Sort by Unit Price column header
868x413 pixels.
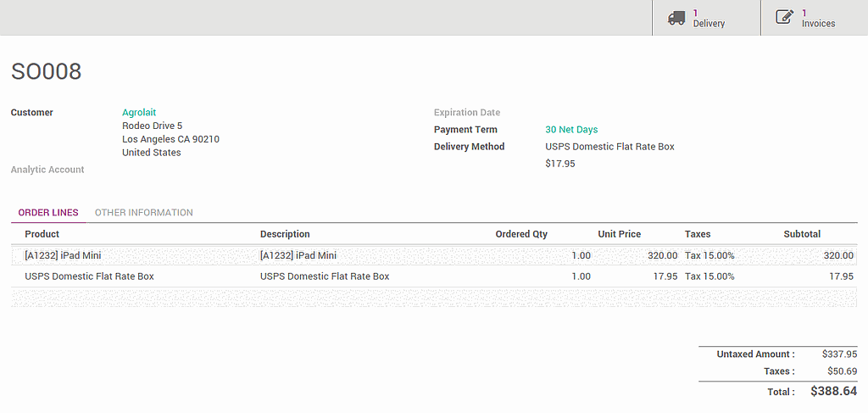point(619,234)
